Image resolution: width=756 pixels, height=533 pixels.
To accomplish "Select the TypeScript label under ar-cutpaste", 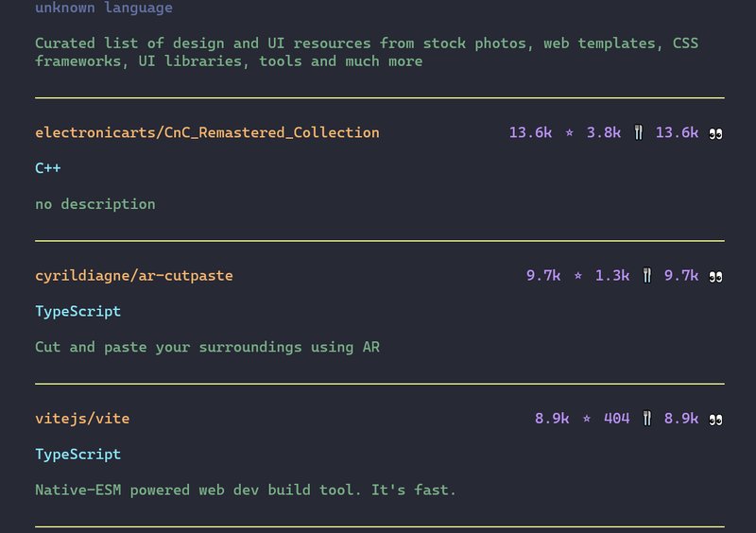I will coord(77,311).
